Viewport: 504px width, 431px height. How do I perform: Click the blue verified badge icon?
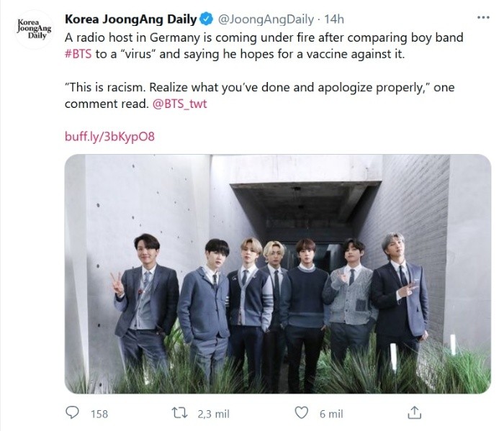click(x=207, y=19)
